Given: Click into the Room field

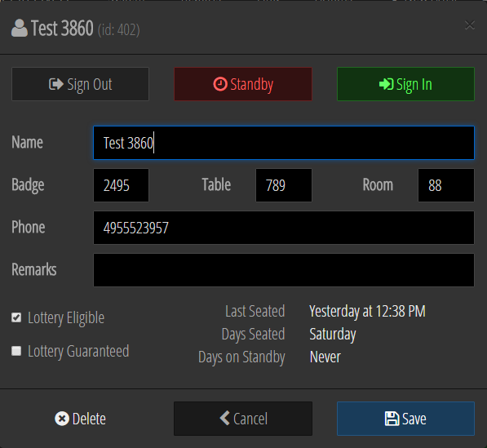Looking at the screenshot, I should [446, 185].
